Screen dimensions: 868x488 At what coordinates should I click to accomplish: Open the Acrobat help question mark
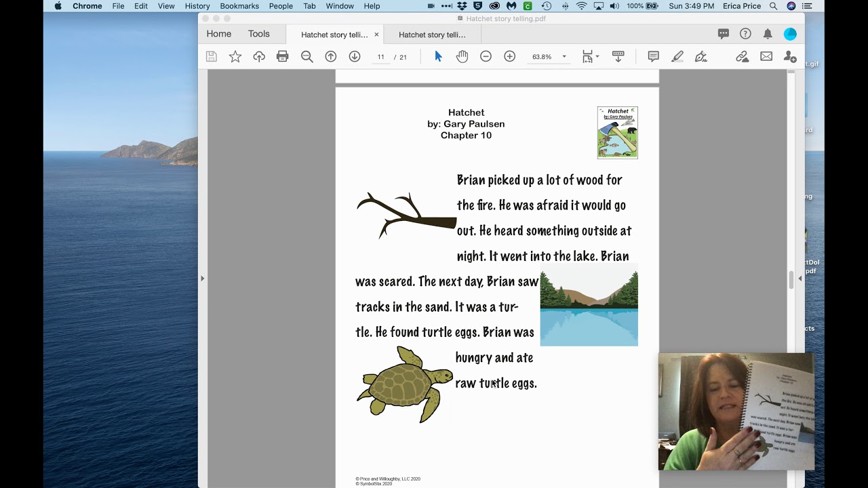coord(745,34)
